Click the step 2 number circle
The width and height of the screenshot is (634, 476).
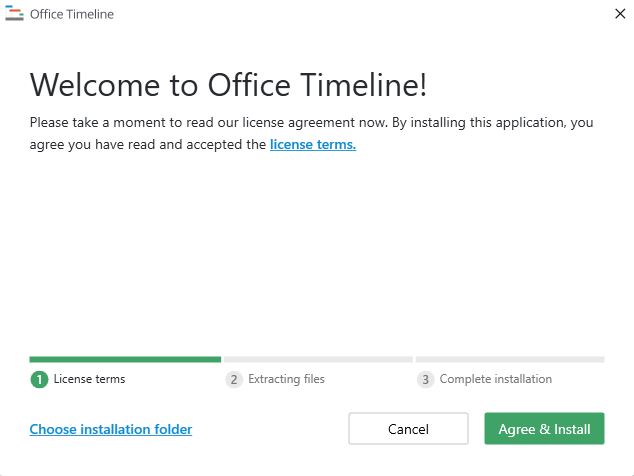[234, 379]
